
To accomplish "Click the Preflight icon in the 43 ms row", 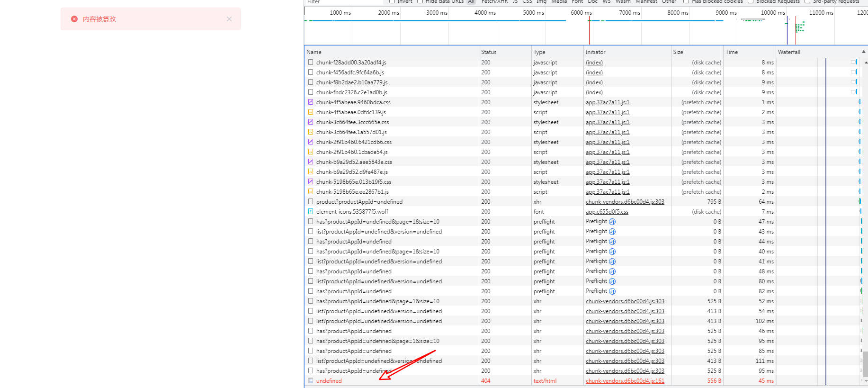I will coord(612,232).
